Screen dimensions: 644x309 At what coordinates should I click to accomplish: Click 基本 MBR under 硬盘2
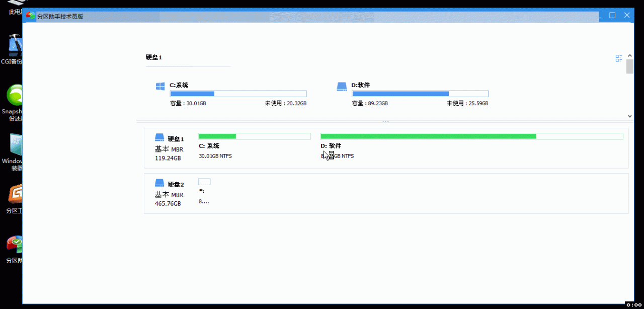169,195
